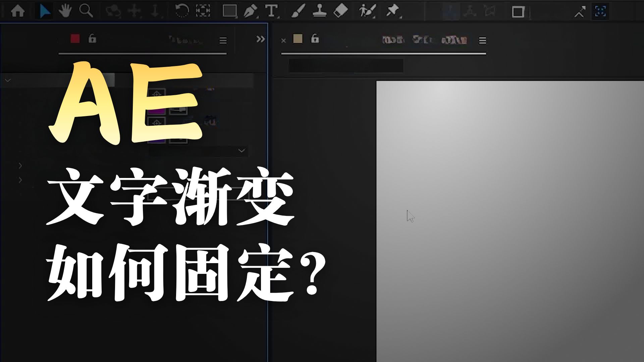
Task: Toggle the lock beside the red label
Action: [92, 39]
